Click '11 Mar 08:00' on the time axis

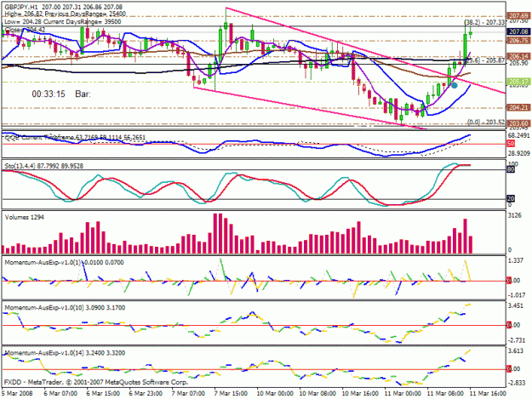(x=445, y=394)
